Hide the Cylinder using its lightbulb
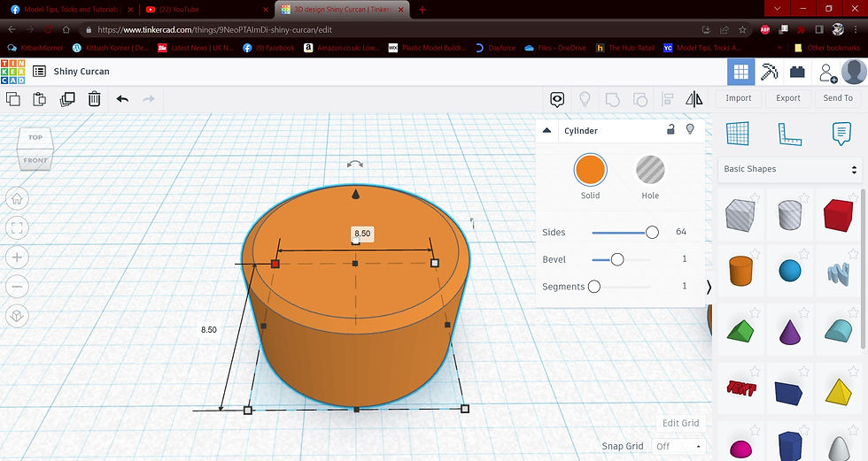This screenshot has height=461, width=868. [x=690, y=129]
